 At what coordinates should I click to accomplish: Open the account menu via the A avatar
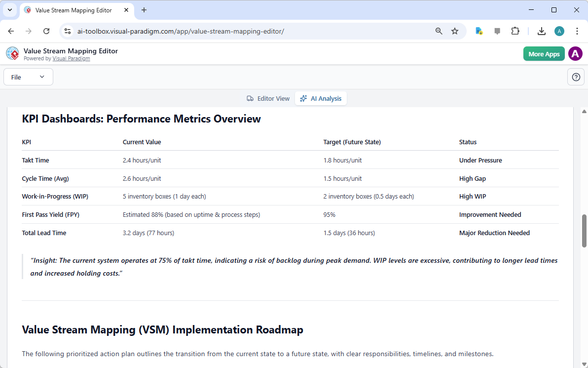pos(575,54)
